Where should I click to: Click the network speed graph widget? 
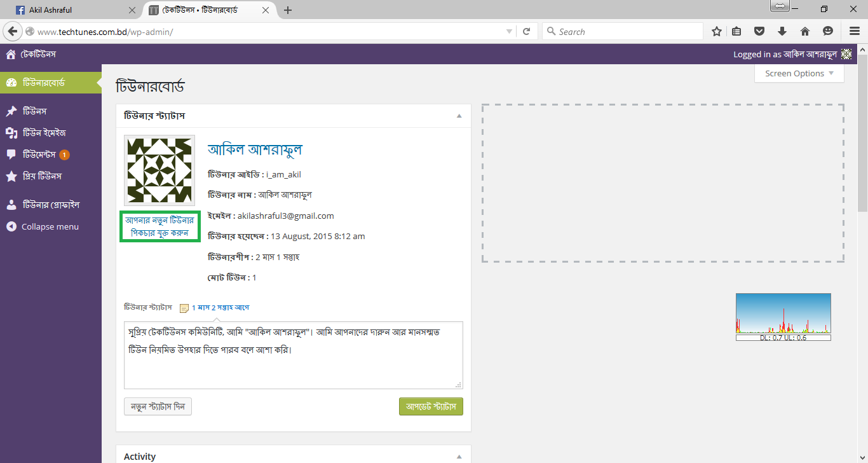coord(783,317)
